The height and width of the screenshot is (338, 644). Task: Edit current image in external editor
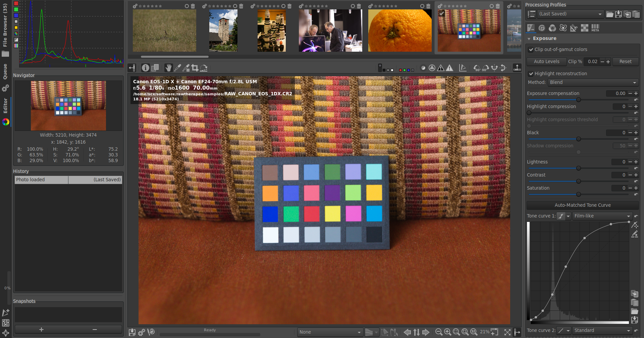(151, 332)
